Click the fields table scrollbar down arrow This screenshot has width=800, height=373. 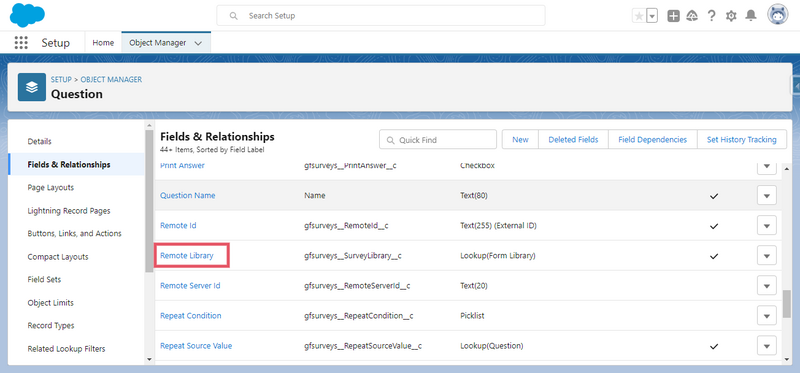point(787,360)
